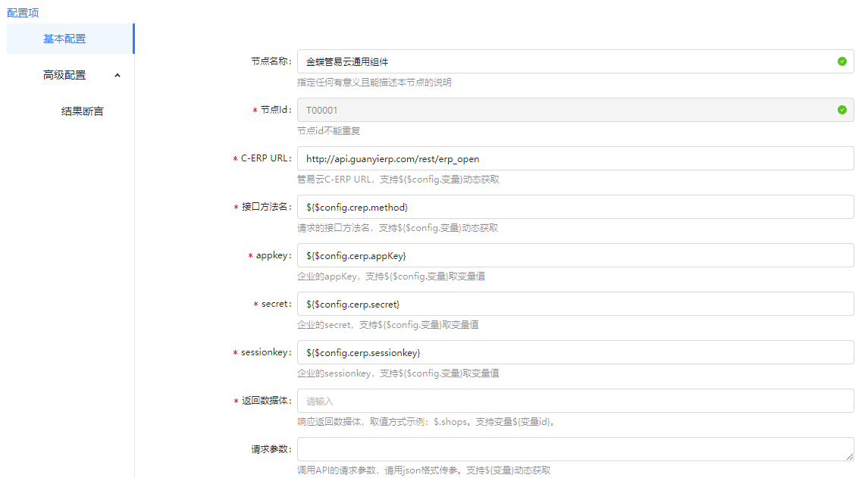Click the 请求参数 field label

point(271,448)
